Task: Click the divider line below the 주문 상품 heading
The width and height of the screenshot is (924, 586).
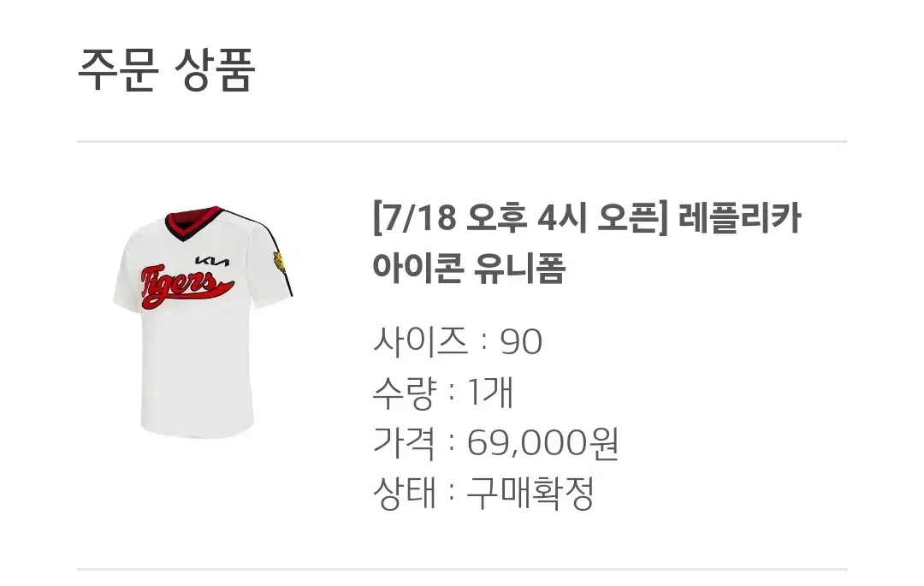Action: [461, 141]
